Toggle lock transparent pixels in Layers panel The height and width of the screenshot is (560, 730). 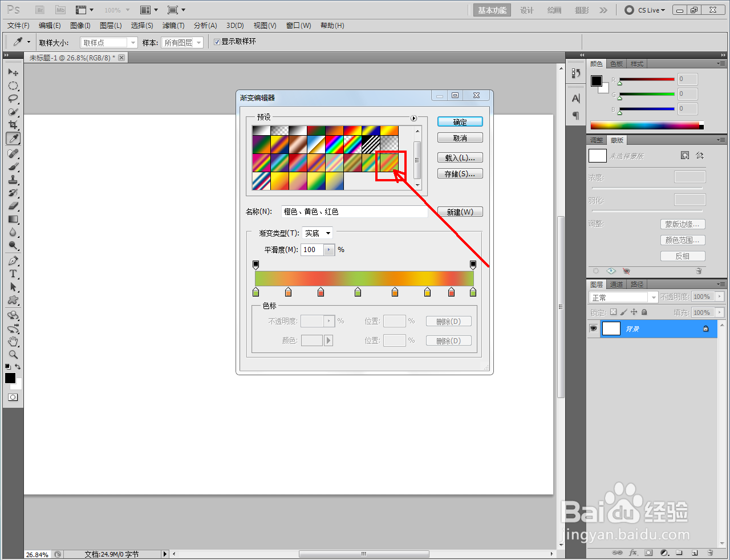pos(613,312)
